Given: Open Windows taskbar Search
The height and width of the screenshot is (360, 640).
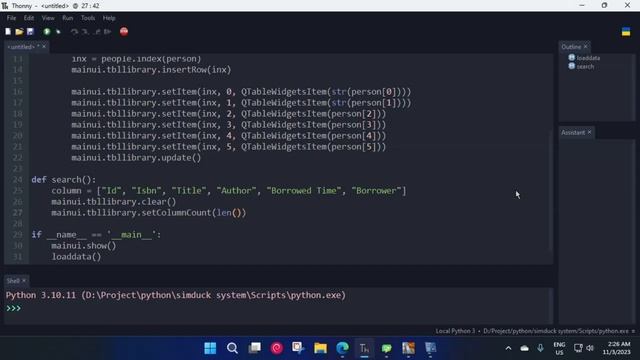Looking at the screenshot, I should click(232, 348).
